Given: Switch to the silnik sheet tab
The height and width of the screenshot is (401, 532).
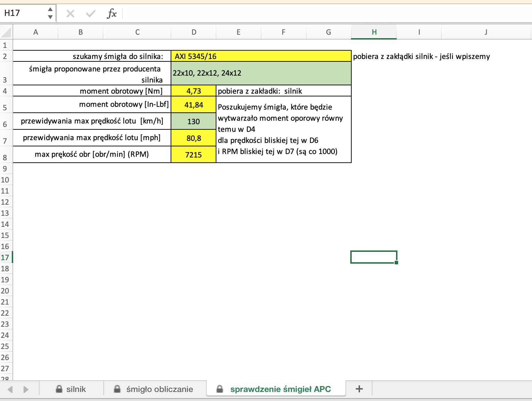Looking at the screenshot, I should [x=76, y=389].
